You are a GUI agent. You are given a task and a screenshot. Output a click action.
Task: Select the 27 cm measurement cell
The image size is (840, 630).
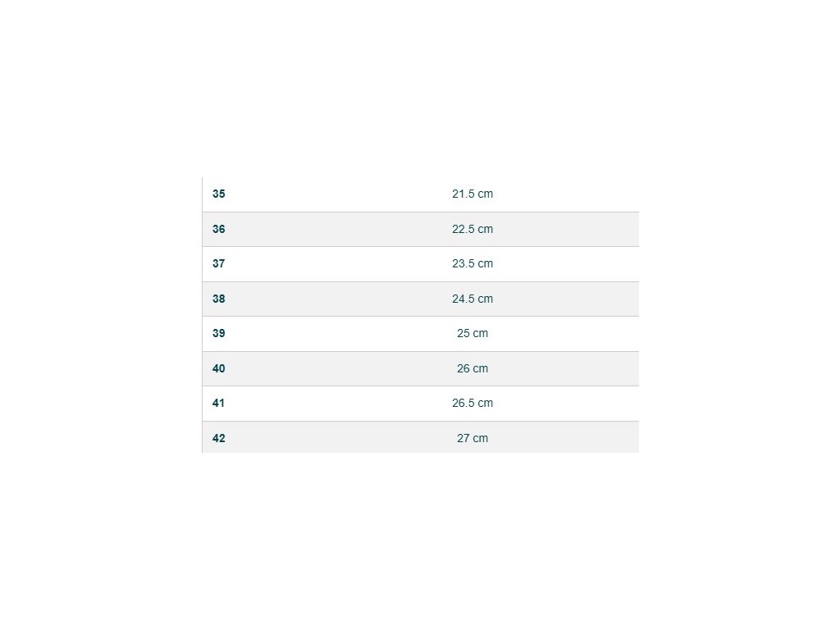pyautogui.click(x=472, y=439)
